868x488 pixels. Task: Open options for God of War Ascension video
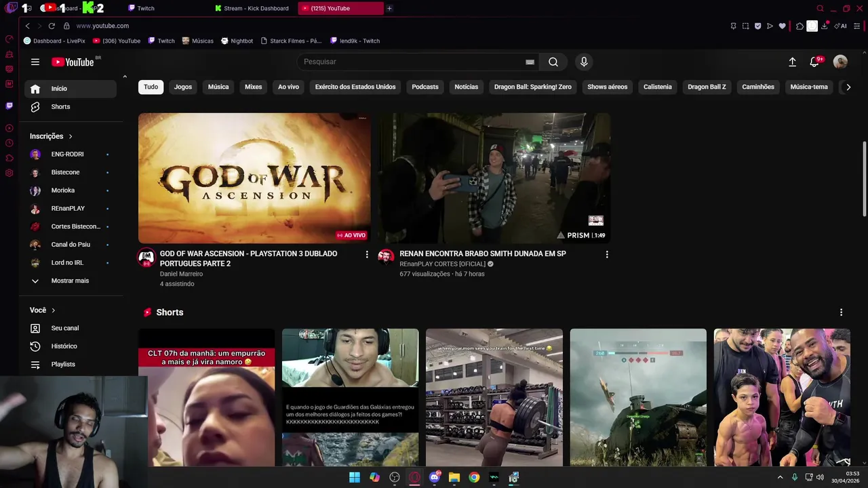(367, 254)
